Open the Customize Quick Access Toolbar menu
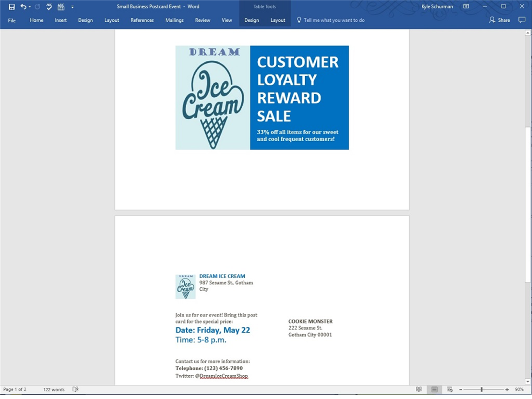The height and width of the screenshot is (399, 532). click(x=72, y=6)
